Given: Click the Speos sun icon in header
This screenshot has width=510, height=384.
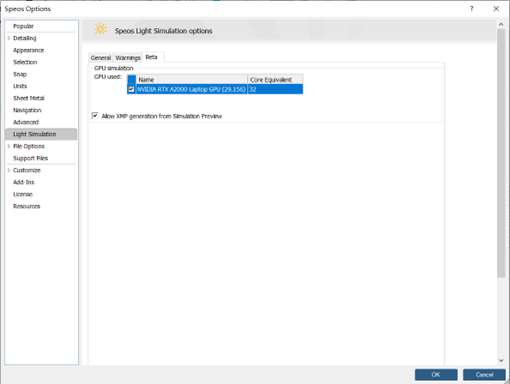Looking at the screenshot, I should [100, 29].
